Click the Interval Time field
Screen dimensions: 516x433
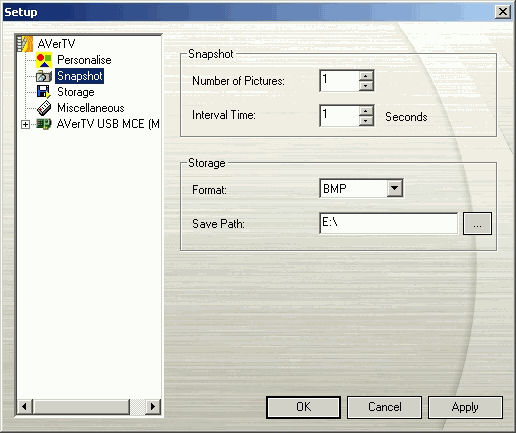pos(339,116)
